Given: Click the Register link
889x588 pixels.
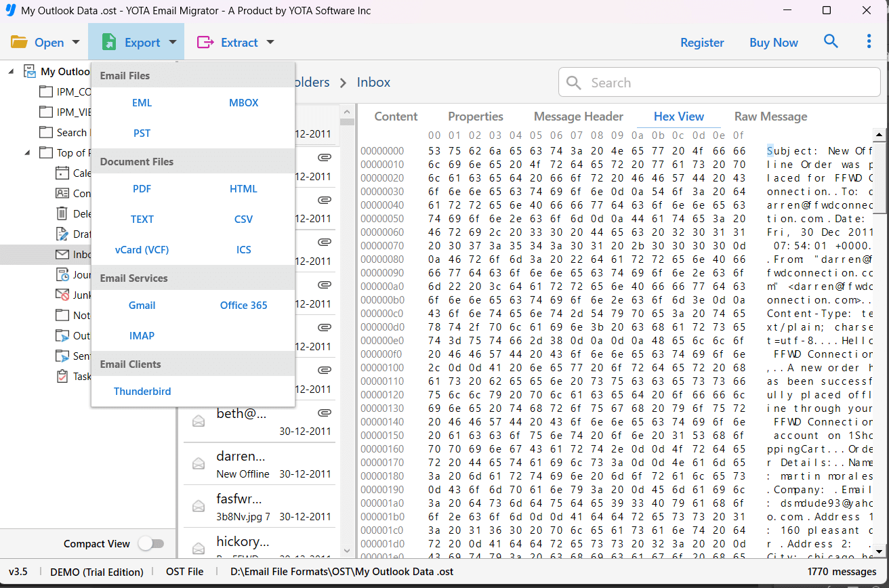Looking at the screenshot, I should pyautogui.click(x=702, y=42).
